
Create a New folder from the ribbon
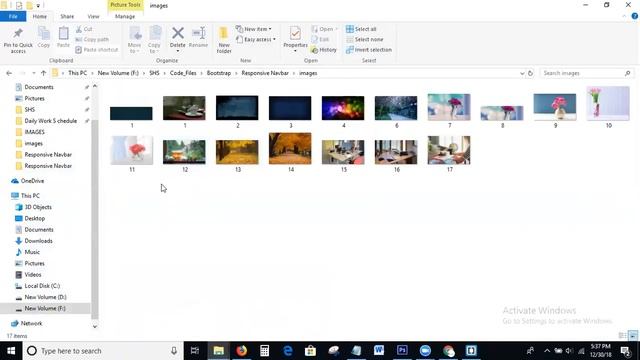(224, 40)
